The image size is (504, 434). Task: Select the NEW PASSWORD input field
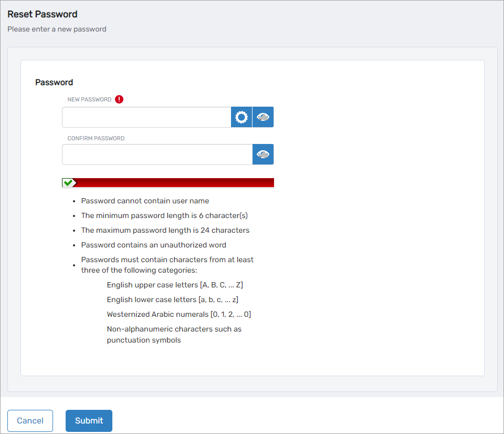pyautogui.click(x=146, y=117)
